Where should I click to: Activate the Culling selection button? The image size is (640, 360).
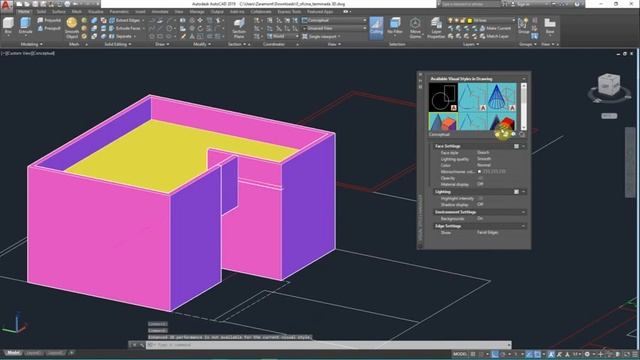[x=376, y=27]
